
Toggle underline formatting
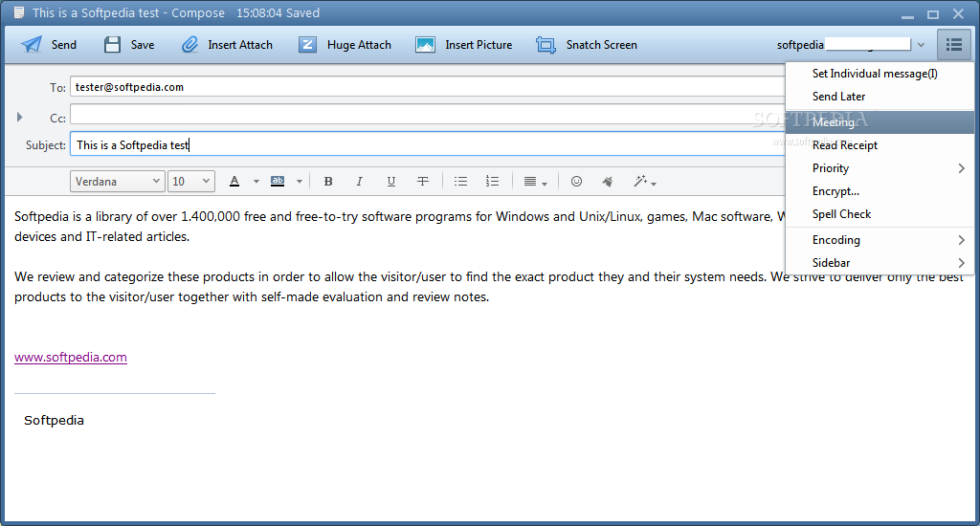click(x=391, y=181)
